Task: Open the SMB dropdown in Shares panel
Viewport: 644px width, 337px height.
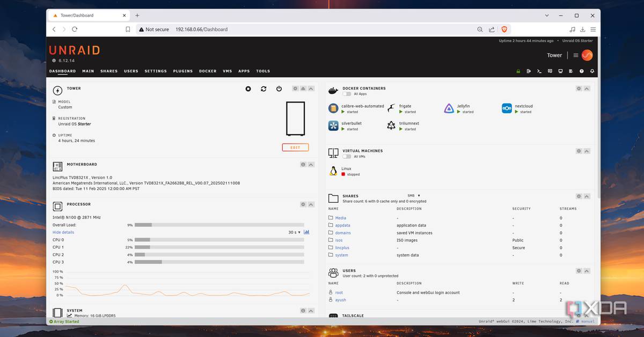Action: pyautogui.click(x=413, y=196)
